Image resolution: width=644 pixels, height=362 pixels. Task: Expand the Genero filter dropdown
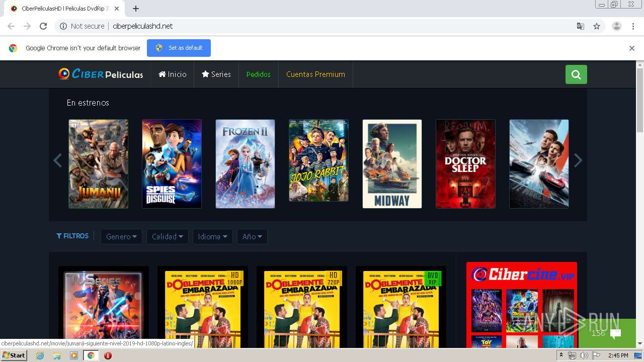121,236
